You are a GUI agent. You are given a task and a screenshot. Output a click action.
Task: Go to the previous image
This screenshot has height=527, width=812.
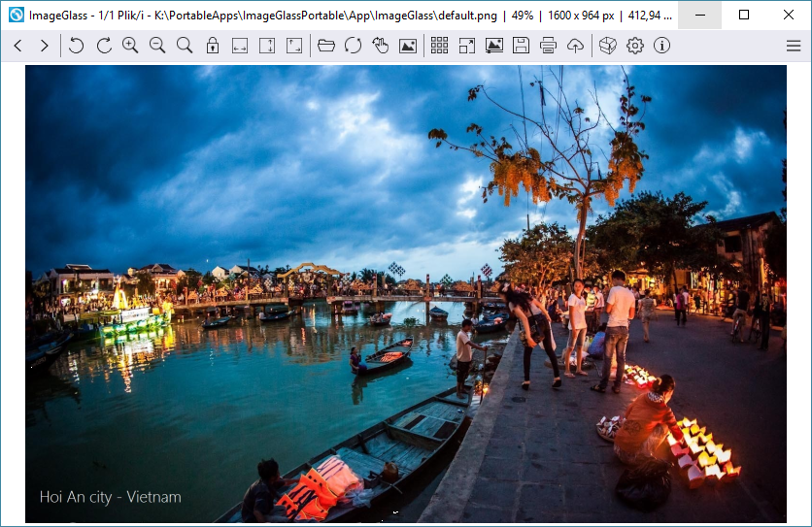pos(17,46)
